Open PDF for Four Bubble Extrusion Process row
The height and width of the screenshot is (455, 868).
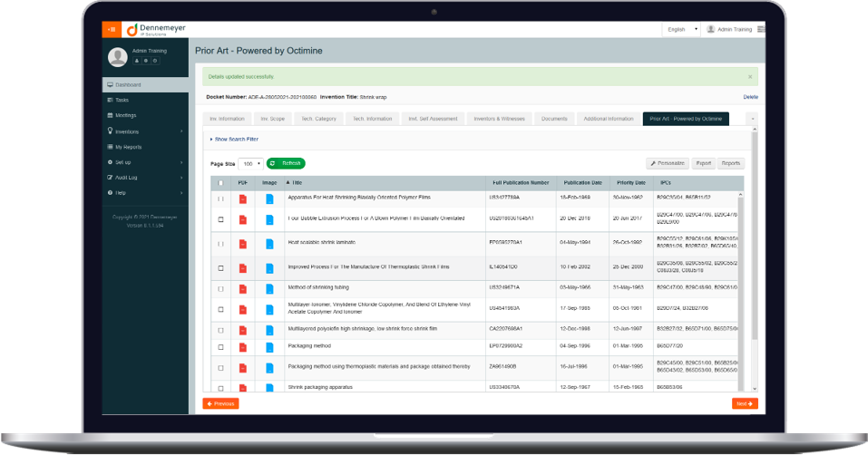tap(242, 219)
